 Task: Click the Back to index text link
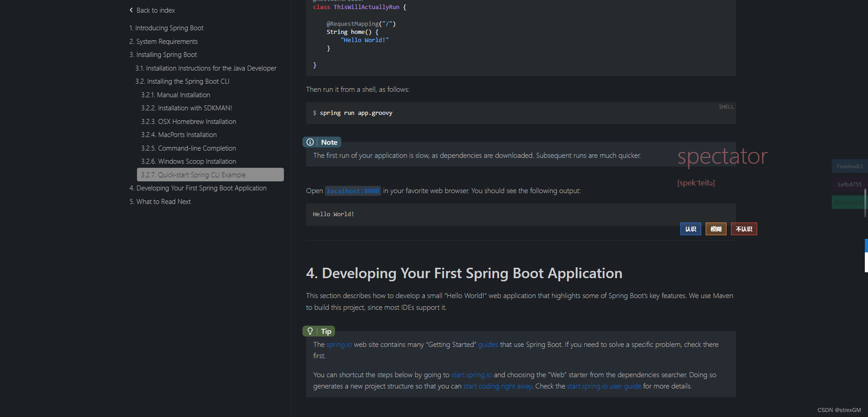coord(156,10)
